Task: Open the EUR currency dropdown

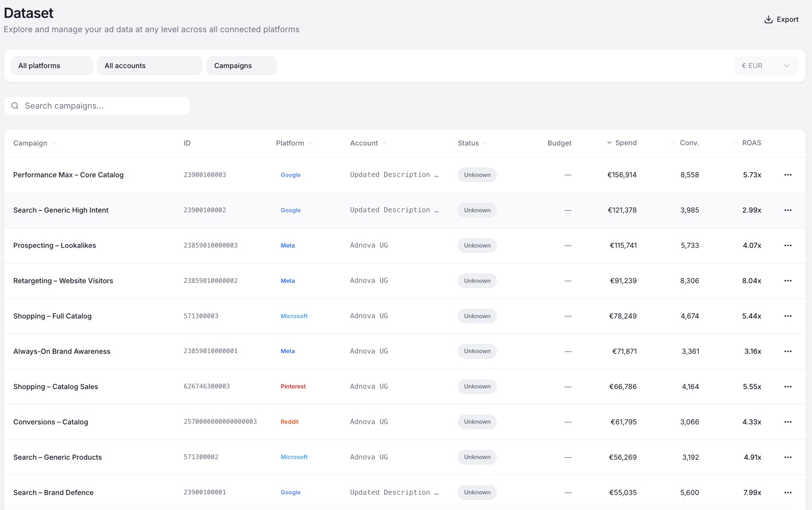Action: click(x=766, y=65)
